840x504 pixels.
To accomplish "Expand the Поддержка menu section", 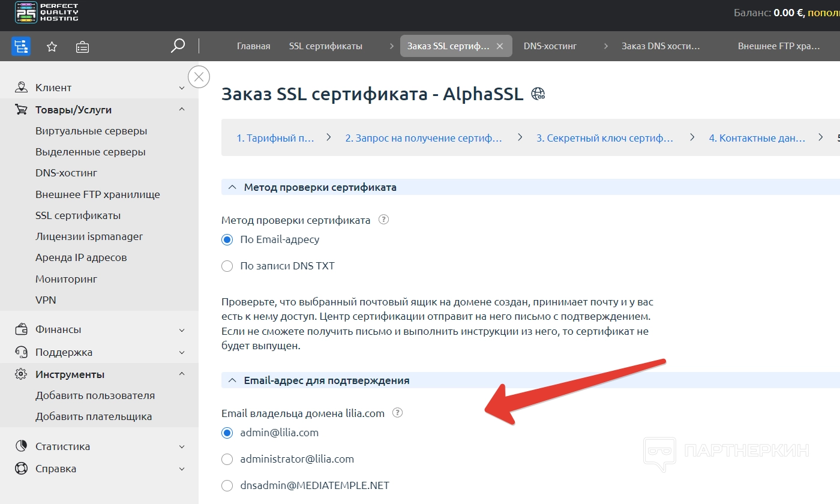I will pos(182,352).
